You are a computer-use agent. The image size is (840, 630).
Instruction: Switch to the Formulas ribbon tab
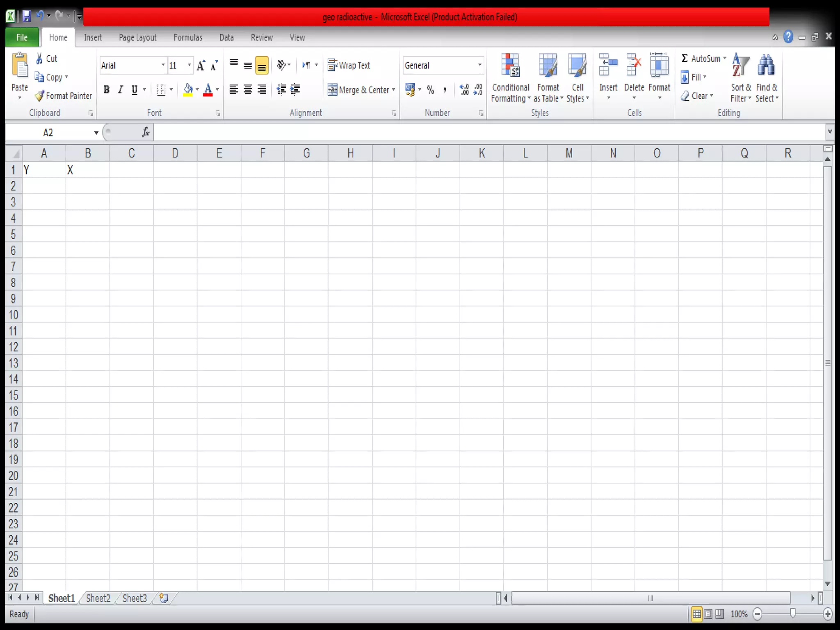tap(188, 38)
